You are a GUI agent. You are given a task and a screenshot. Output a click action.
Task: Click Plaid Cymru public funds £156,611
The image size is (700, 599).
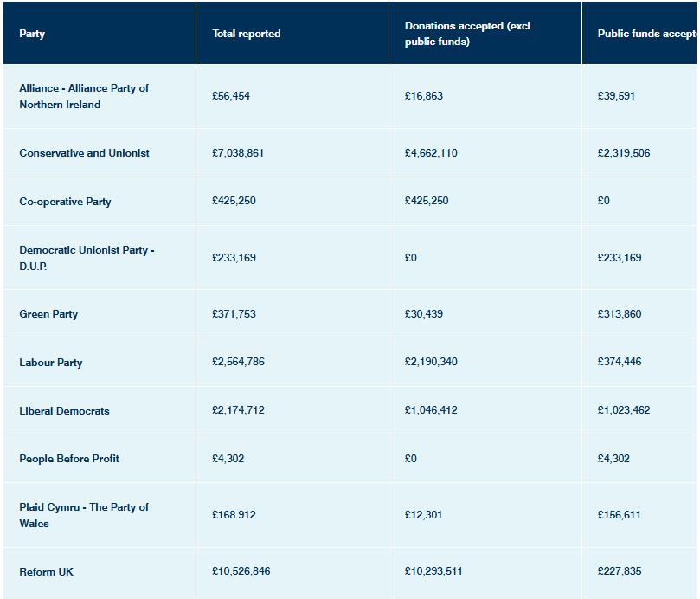620,515
